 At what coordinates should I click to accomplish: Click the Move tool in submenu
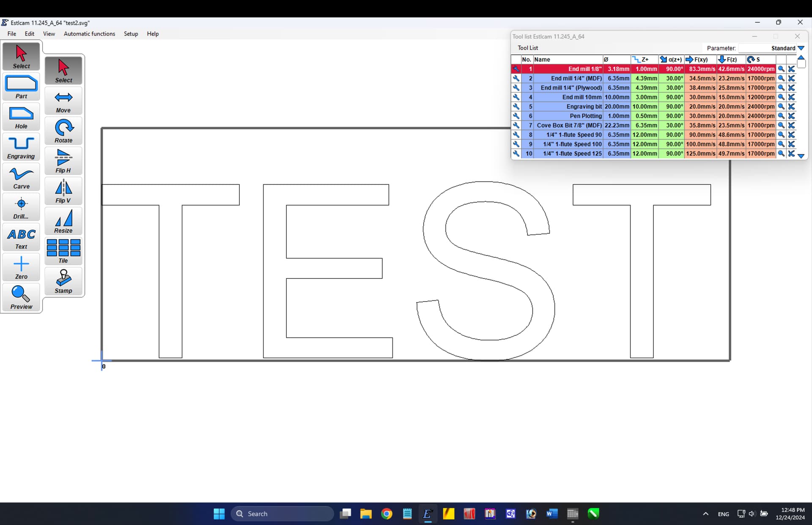[63, 101]
